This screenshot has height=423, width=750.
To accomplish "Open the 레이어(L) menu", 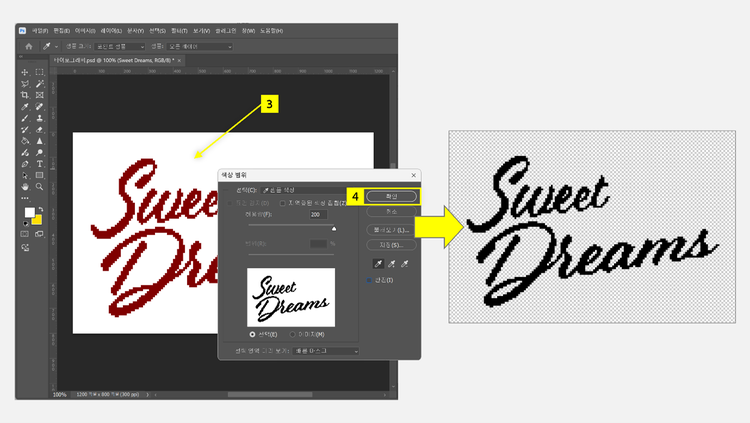I will (111, 31).
